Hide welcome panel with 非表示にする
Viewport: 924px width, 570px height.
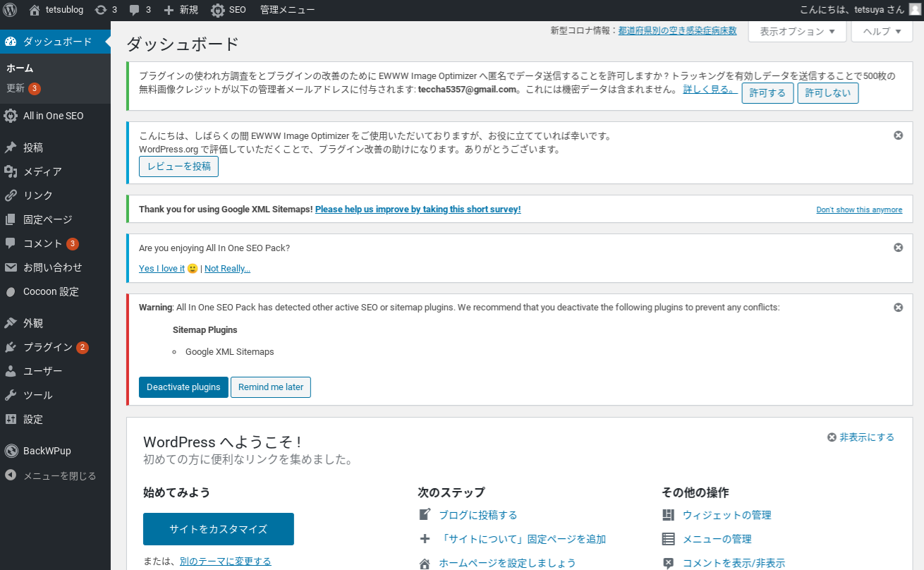tap(861, 437)
